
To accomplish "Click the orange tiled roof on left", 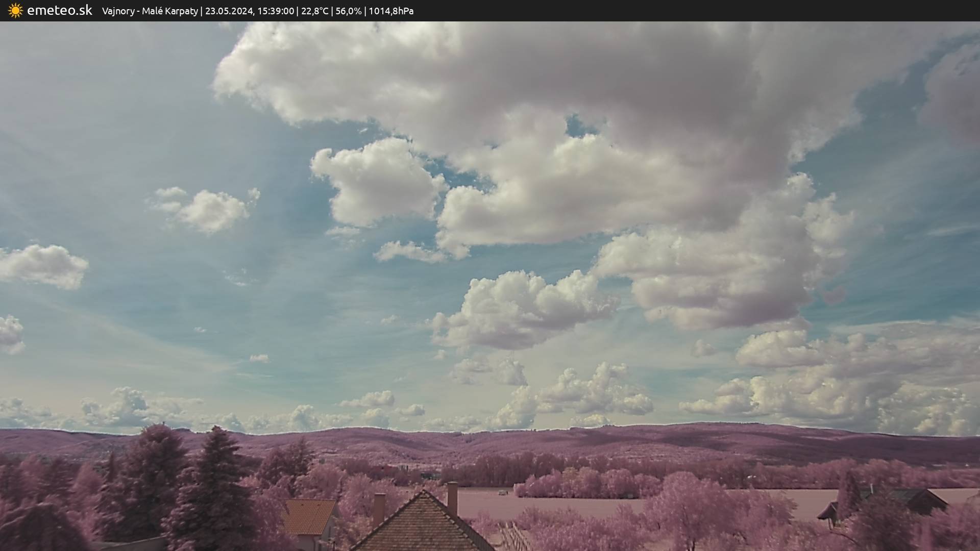I will point(308,515).
